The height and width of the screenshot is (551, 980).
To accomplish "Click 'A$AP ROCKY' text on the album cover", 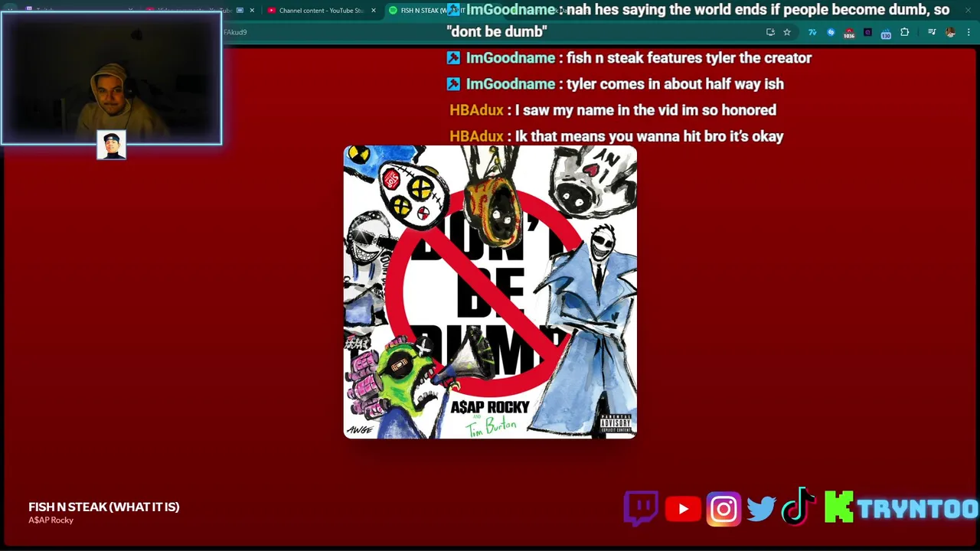I will click(x=490, y=407).
